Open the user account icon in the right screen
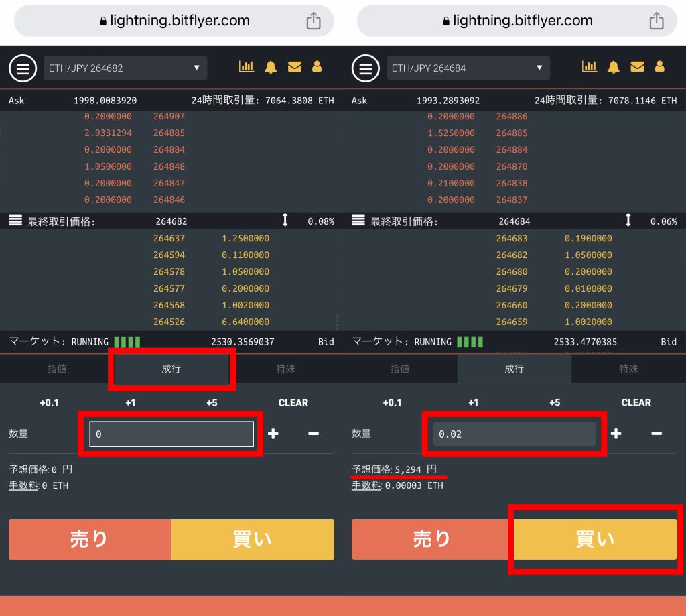Viewport: 686px width, 616px height. pos(660,66)
